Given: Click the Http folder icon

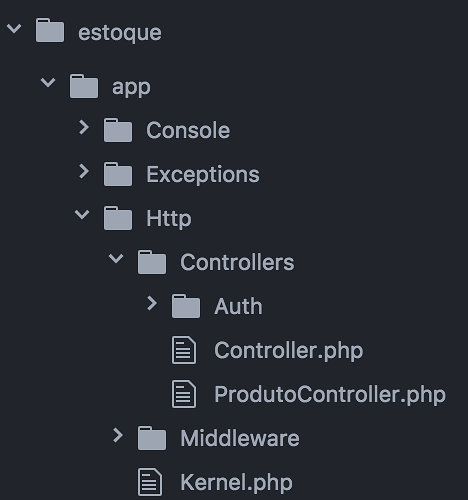Looking at the screenshot, I should pos(118,218).
